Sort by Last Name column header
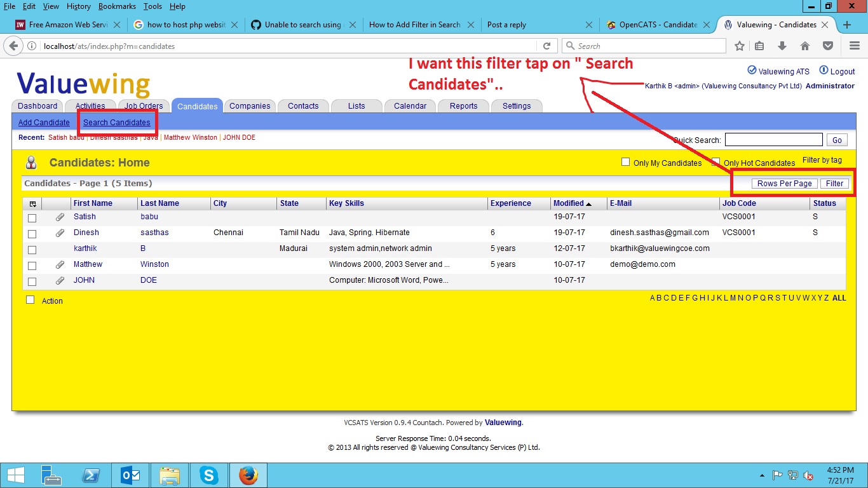868x488 pixels. pyautogui.click(x=159, y=203)
